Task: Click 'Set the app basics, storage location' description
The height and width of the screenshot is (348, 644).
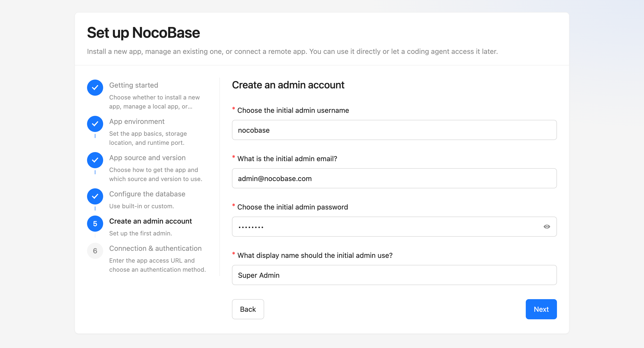Action: [x=148, y=138]
